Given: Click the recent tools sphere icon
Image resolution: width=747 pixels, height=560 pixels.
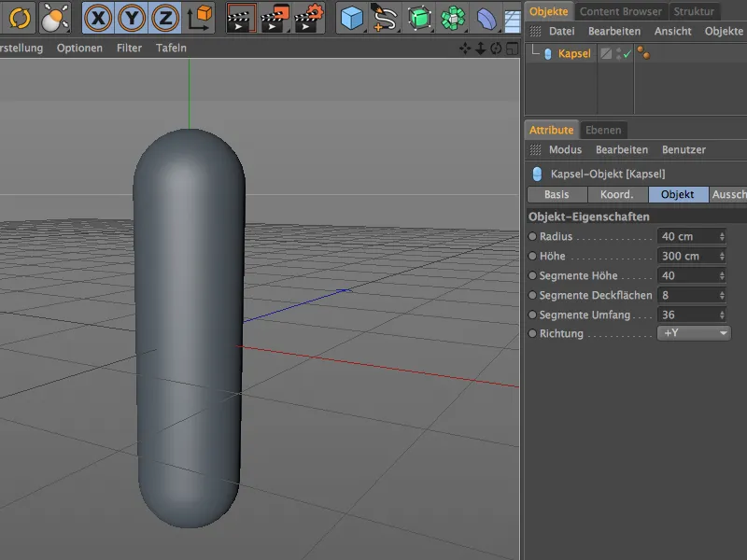Looking at the screenshot, I should pos(54,18).
